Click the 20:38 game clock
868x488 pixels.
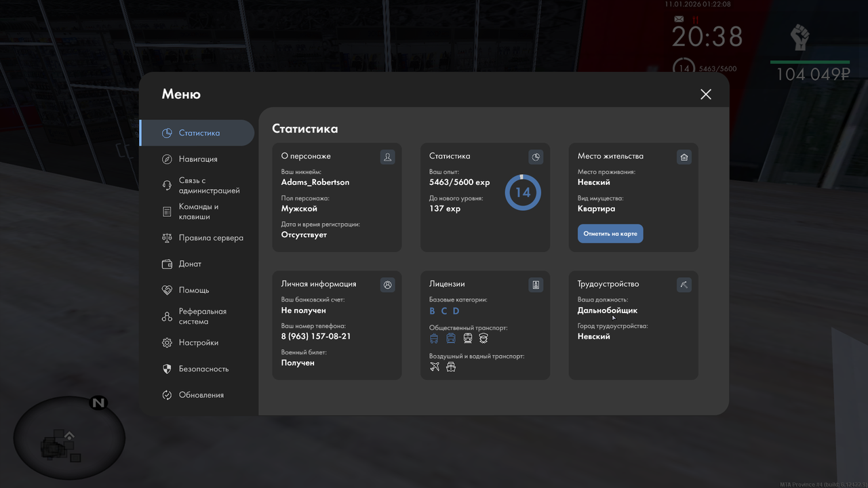pyautogui.click(x=707, y=37)
